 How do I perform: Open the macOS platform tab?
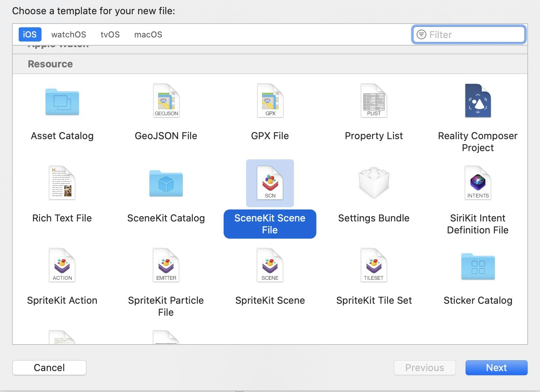[x=148, y=34]
